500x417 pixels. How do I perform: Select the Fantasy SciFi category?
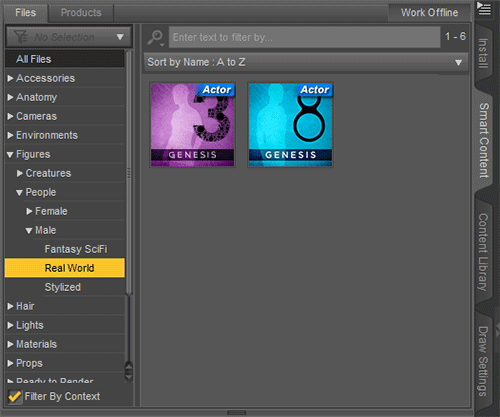click(x=76, y=249)
